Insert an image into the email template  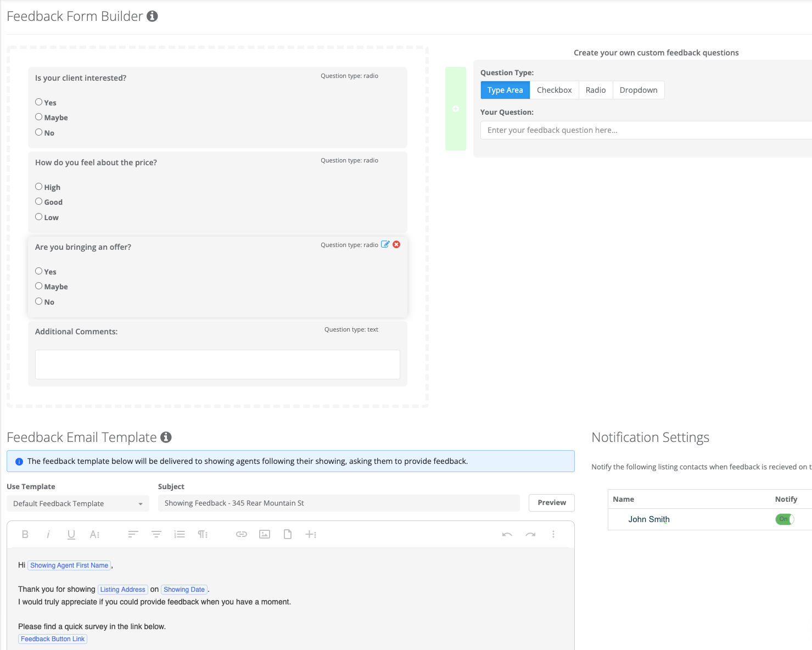(x=265, y=534)
